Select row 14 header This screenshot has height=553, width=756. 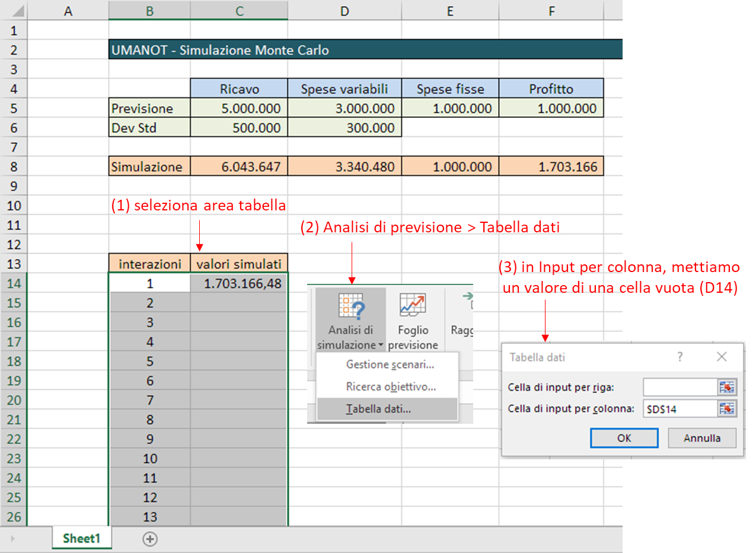tap(14, 283)
